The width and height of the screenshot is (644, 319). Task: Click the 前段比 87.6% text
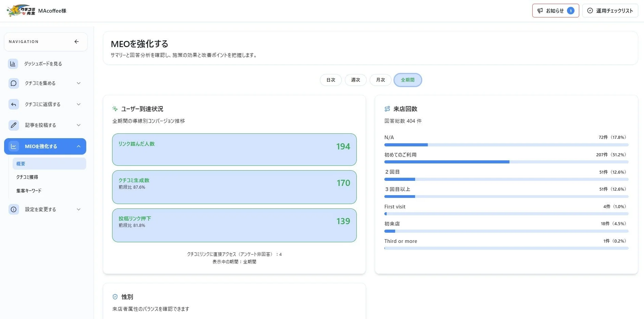(x=132, y=187)
